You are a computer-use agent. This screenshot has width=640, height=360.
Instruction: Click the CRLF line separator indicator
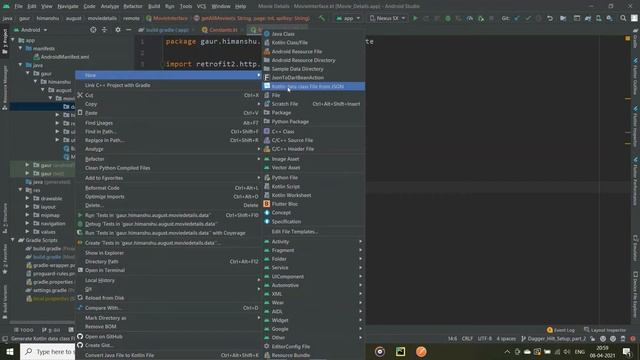(467, 339)
